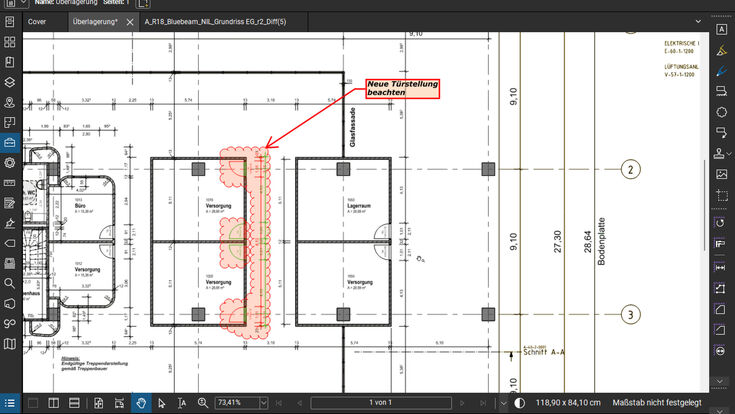
Task: Open the tag-shaped panel icon
Action: pyautogui.click(x=10, y=243)
